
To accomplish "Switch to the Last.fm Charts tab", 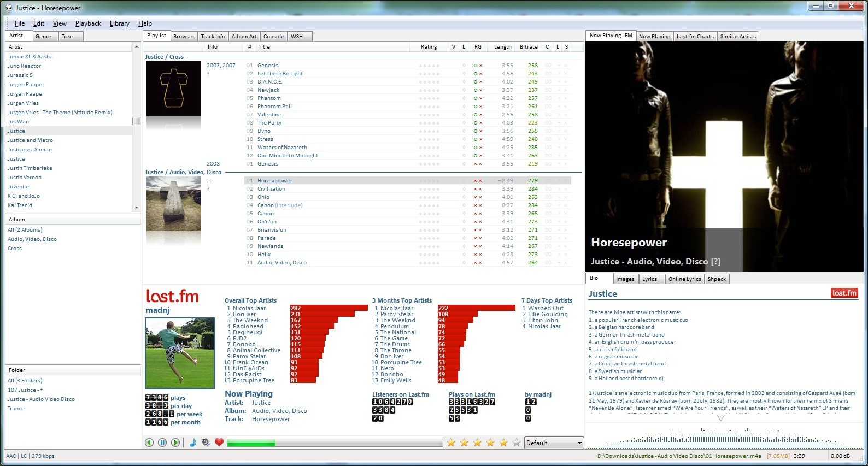I will 695,37.
